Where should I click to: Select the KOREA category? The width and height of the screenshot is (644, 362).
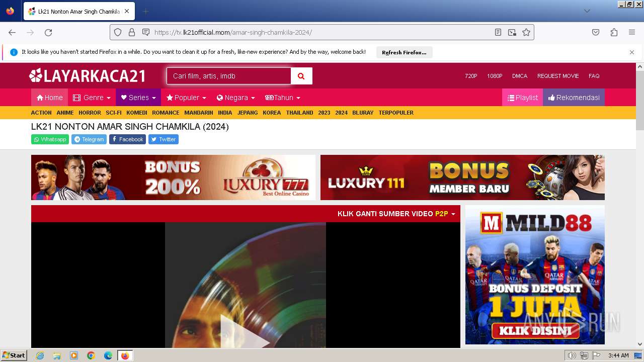coord(272,113)
